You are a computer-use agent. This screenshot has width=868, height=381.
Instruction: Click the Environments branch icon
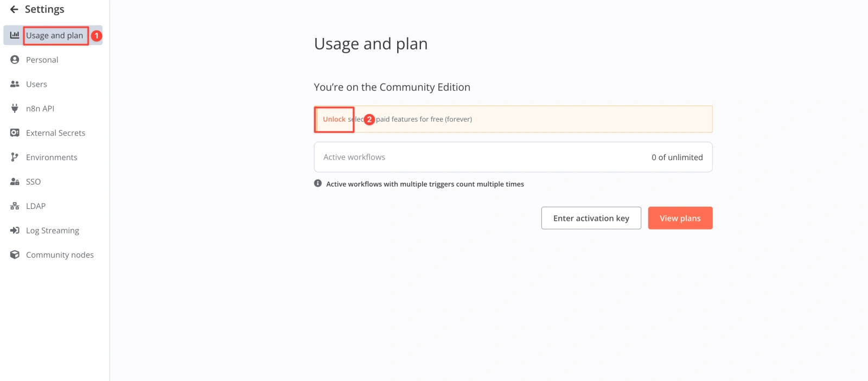click(15, 157)
